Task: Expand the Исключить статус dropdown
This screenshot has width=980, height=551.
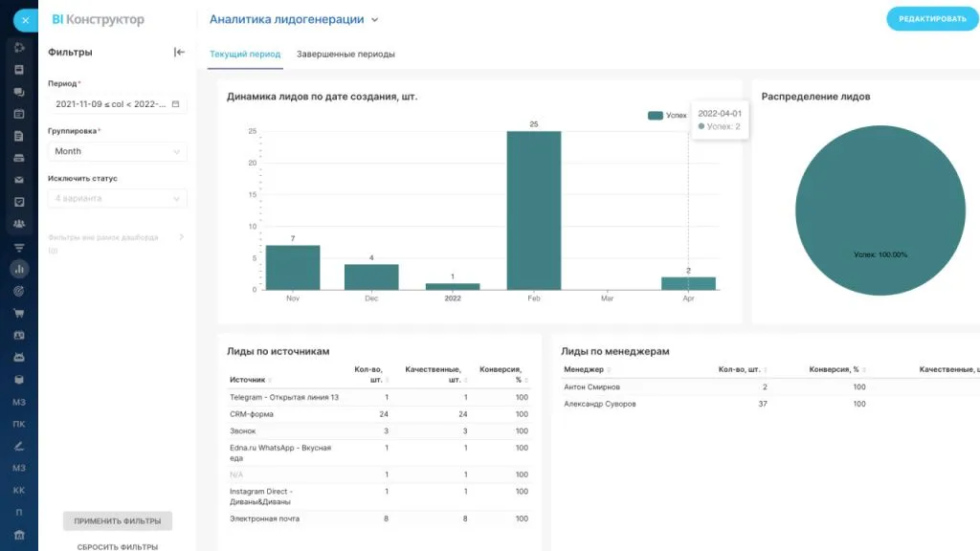Action: pyautogui.click(x=117, y=198)
